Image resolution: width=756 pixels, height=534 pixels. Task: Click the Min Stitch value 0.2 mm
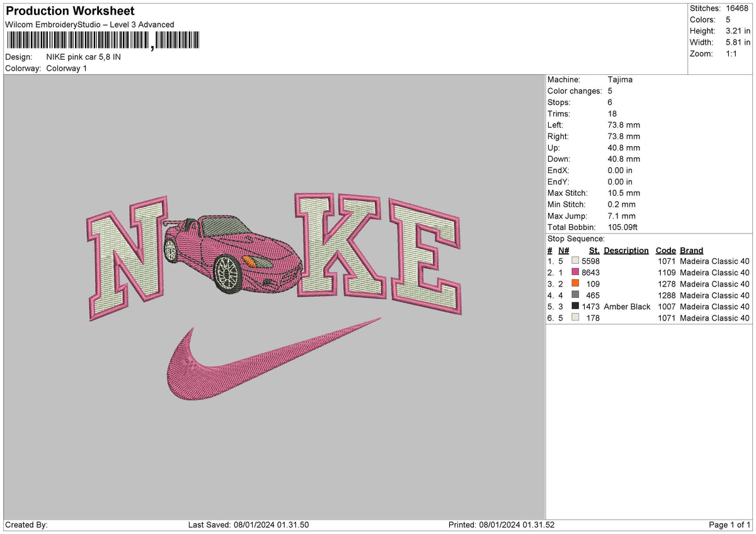[x=622, y=204]
